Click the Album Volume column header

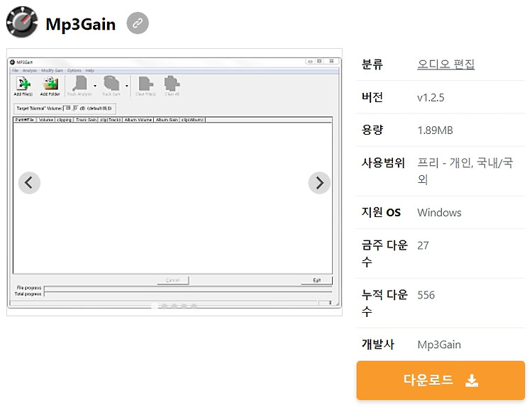pos(138,120)
